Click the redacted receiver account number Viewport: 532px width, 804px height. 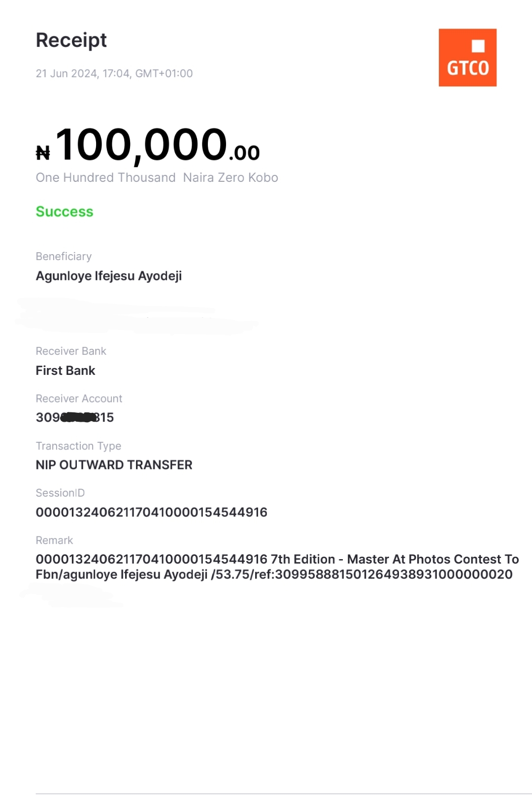[x=75, y=417]
